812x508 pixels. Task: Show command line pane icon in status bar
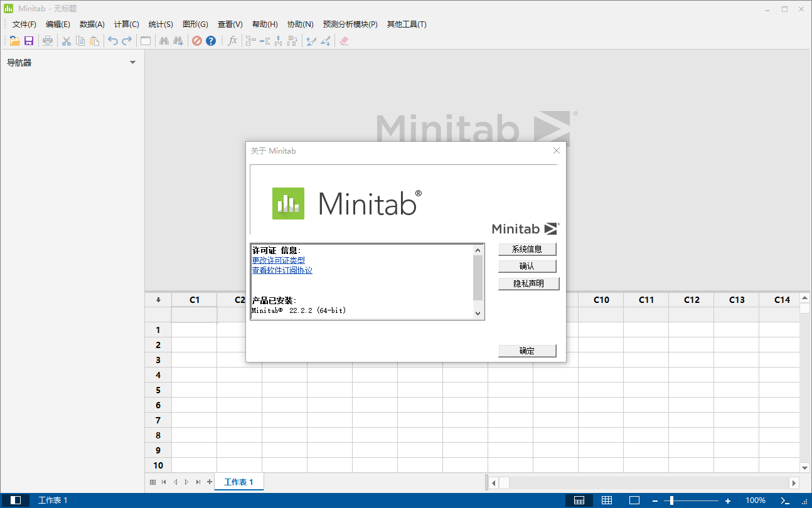(785, 500)
